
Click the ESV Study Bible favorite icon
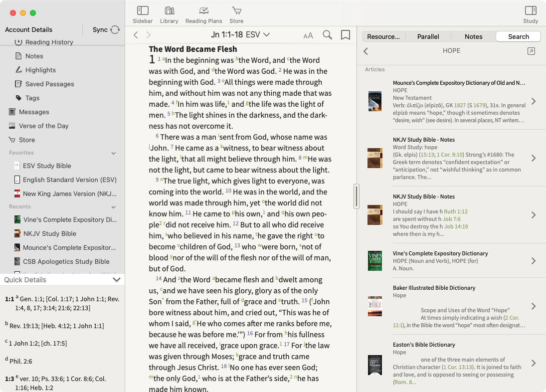pyautogui.click(x=17, y=166)
